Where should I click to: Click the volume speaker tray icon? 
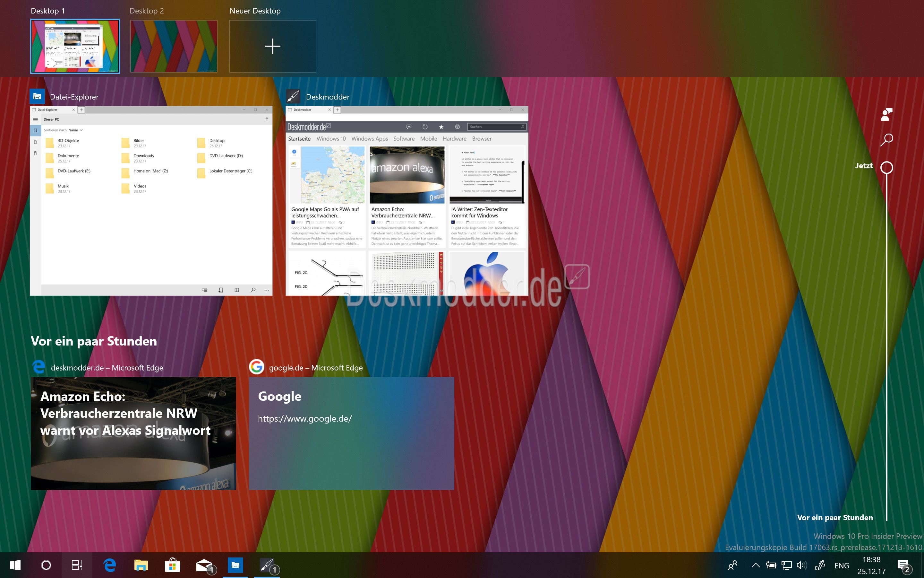801,565
